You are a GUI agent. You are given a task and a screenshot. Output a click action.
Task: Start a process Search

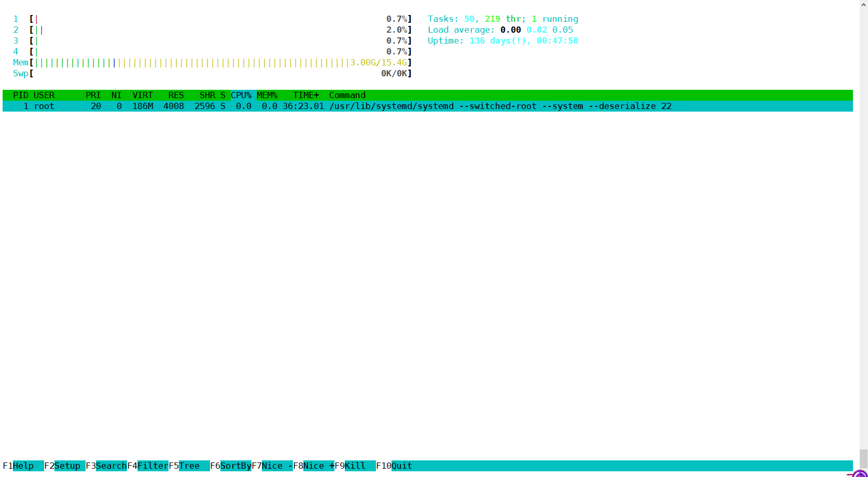(111, 466)
